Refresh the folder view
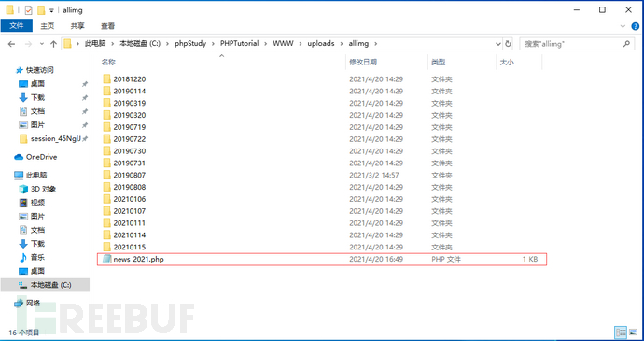The height and width of the screenshot is (341, 644). 508,44
